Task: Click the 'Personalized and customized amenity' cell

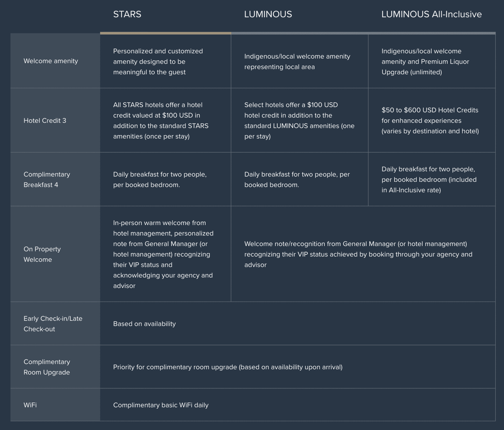Action: [158, 61]
